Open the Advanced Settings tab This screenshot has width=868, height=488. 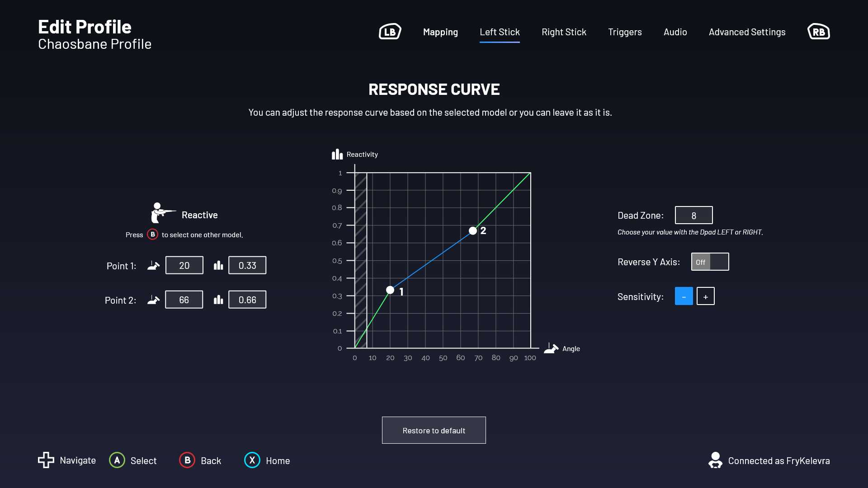click(747, 32)
